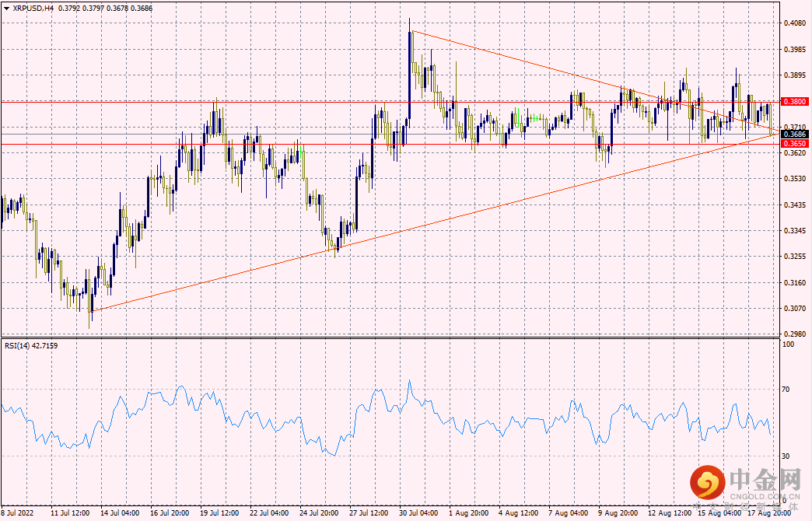Click the XRPUSD,H4 chart title dropdown arrow
Viewport: 812px width, 521px height.
[6, 9]
